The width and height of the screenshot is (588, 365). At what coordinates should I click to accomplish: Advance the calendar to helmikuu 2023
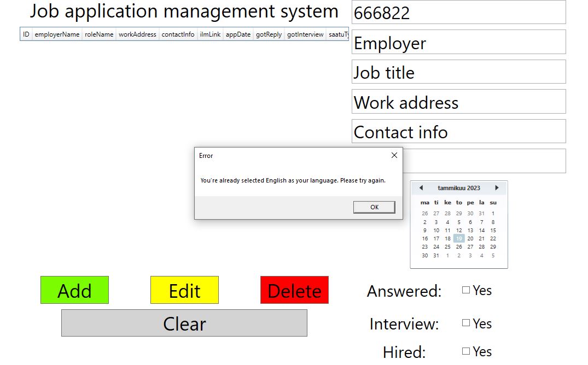498,187
